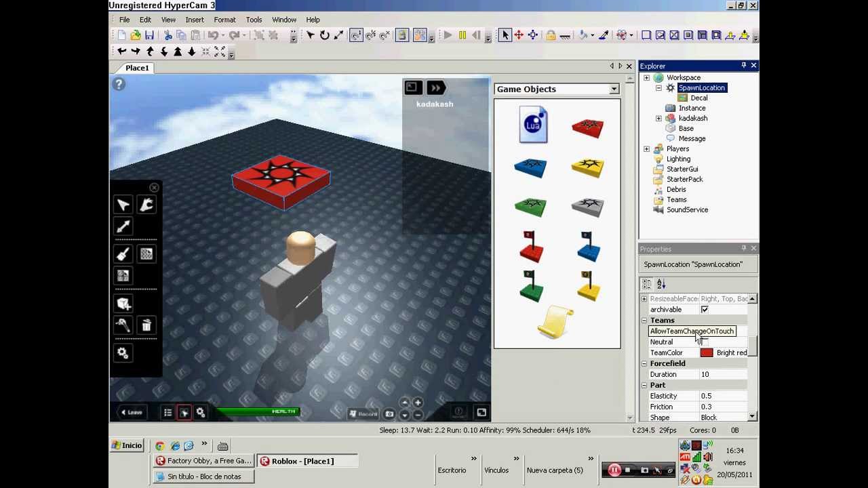Viewport: 868px width, 488px height.
Task: Select the Decal item in Explorer
Action: [x=698, y=98]
